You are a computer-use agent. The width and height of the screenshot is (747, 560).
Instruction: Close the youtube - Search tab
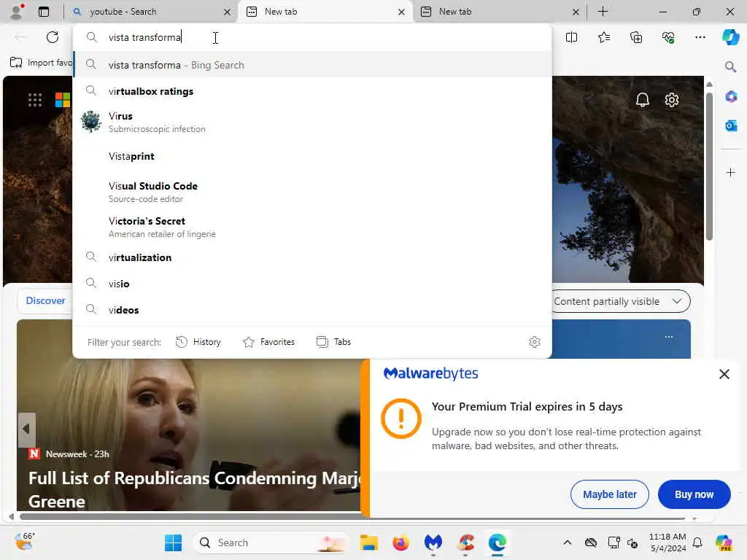(227, 12)
